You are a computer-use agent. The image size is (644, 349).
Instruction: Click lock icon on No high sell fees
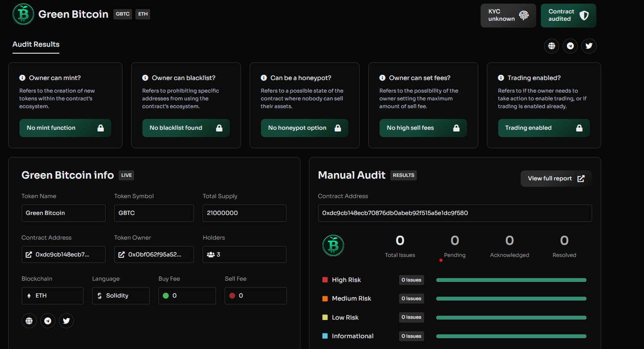456,128
